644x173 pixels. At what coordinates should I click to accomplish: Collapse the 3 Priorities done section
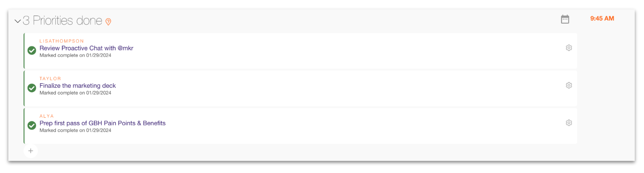[17, 21]
